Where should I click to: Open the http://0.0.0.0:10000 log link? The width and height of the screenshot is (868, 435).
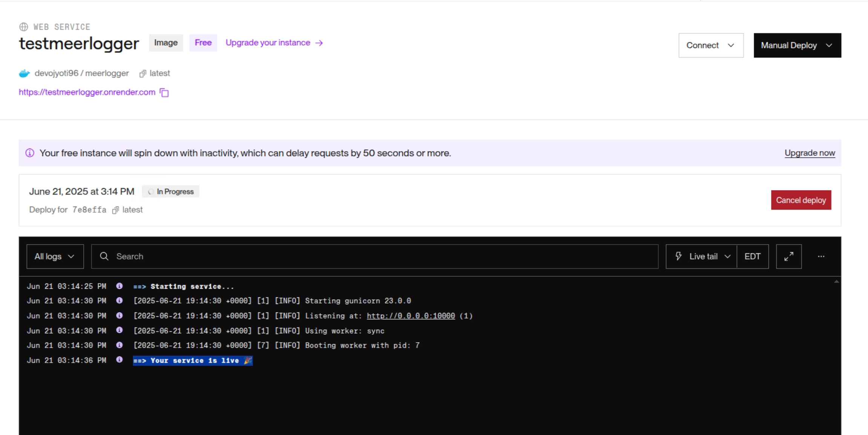[411, 316]
